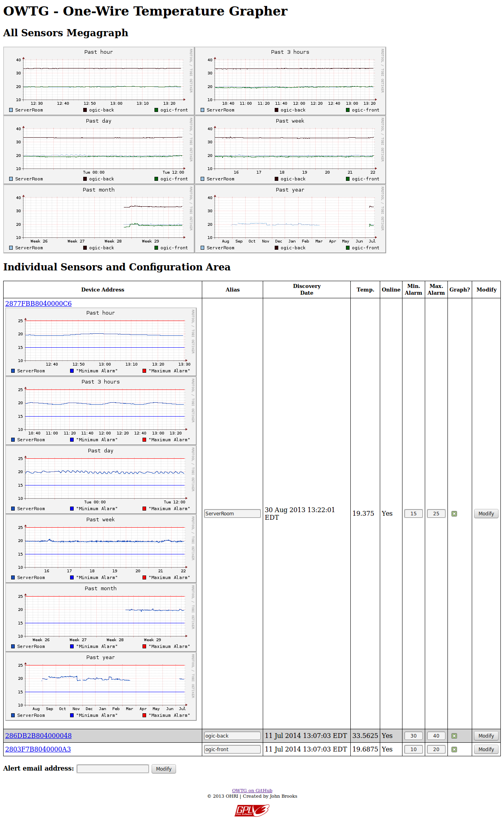Select temperature value 33.5625

365,736
